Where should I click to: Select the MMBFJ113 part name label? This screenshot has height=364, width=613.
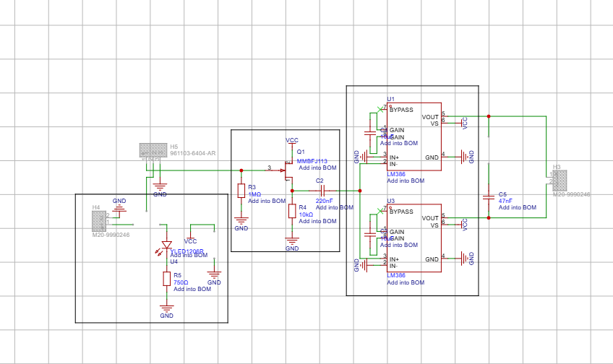pos(312,161)
